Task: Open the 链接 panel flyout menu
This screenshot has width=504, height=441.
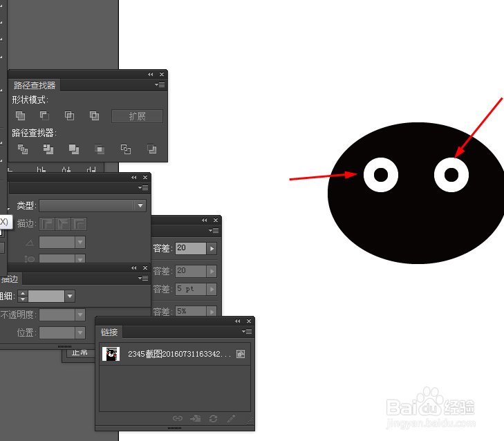Action: coord(247,331)
